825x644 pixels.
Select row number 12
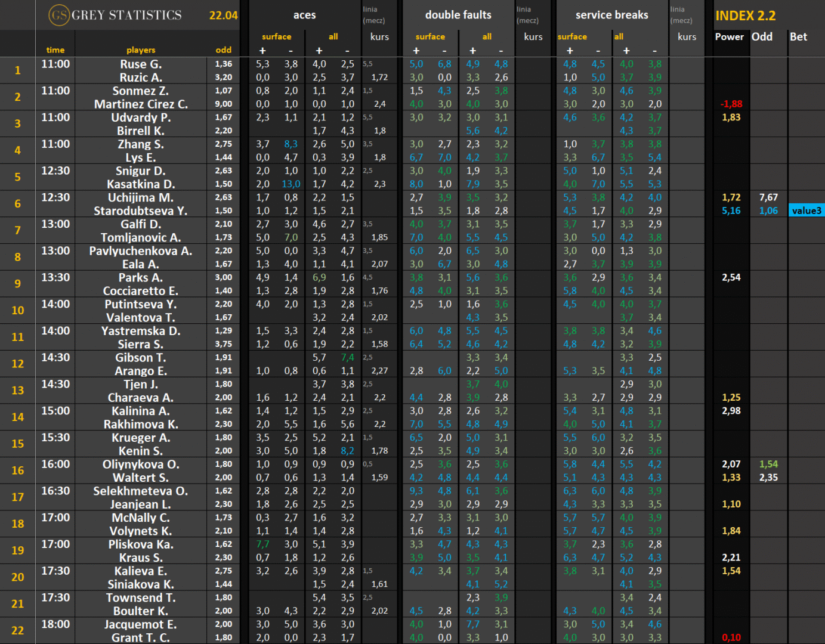click(18, 364)
